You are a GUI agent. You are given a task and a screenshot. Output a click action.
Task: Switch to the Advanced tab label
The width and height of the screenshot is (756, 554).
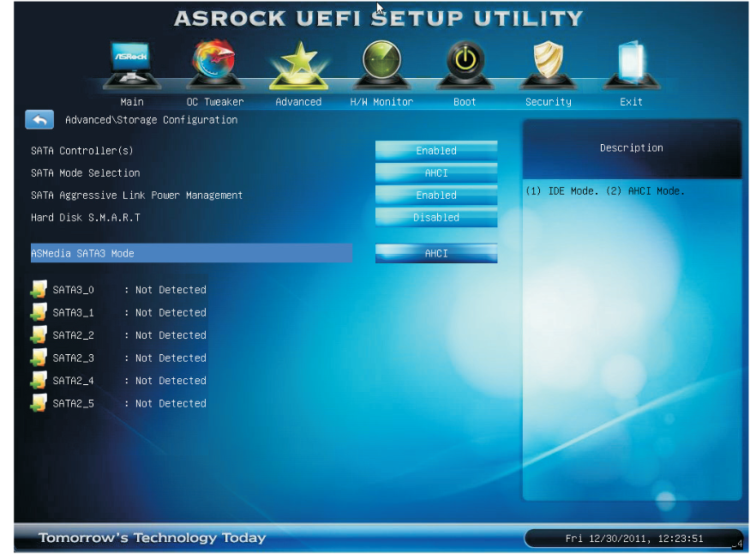(298, 102)
